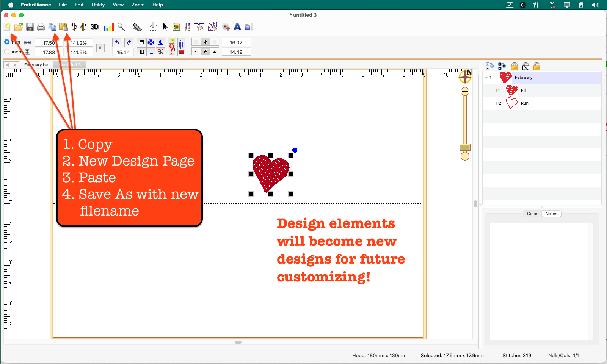
Task: Click the Copy toolbar icon
Action: [52, 27]
